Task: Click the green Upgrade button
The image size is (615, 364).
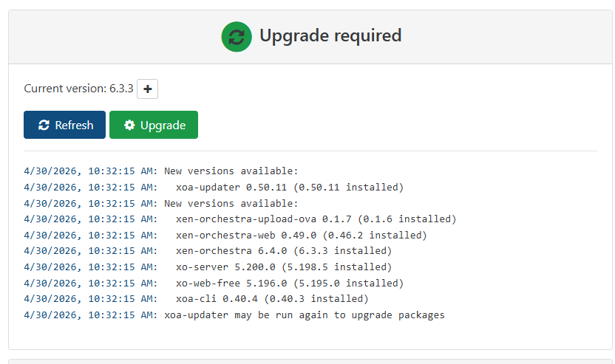Action: (x=153, y=125)
